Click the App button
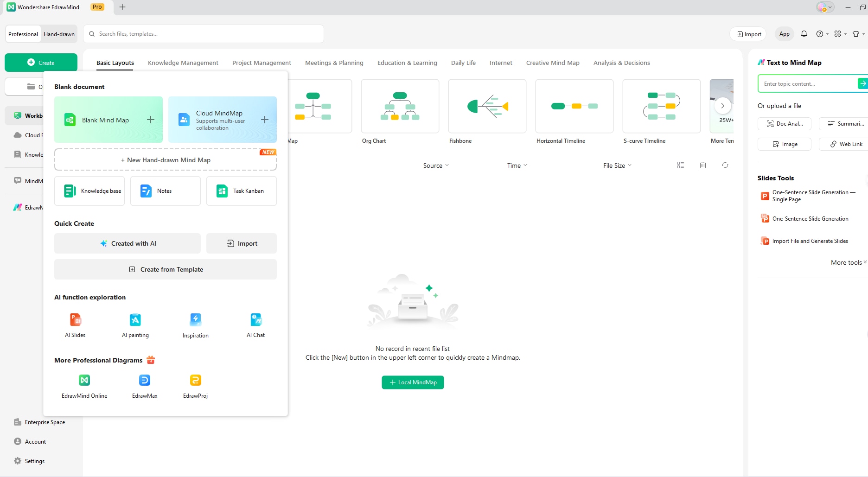The image size is (868, 477). tap(785, 34)
